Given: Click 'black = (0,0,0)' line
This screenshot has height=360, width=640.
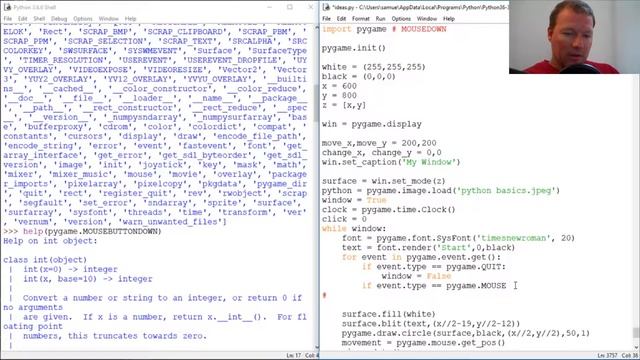Looking at the screenshot, I should [358, 76].
